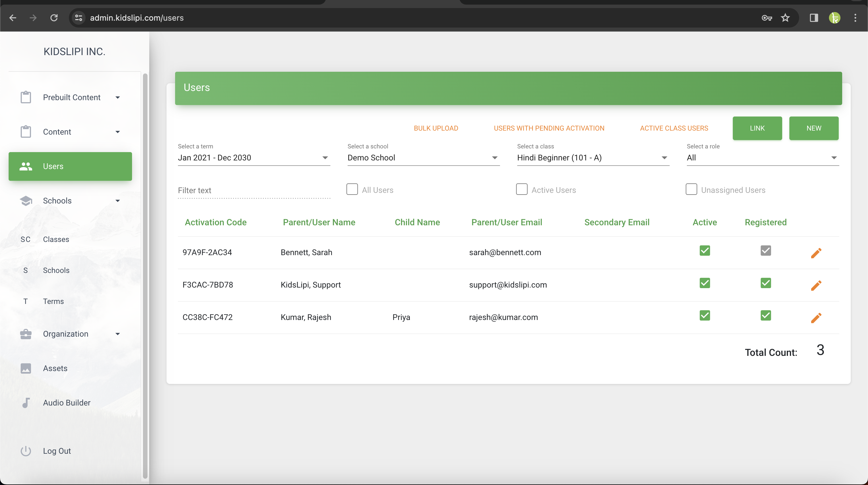Open Audio Builder music note icon

pyautogui.click(x=26, y=403)
